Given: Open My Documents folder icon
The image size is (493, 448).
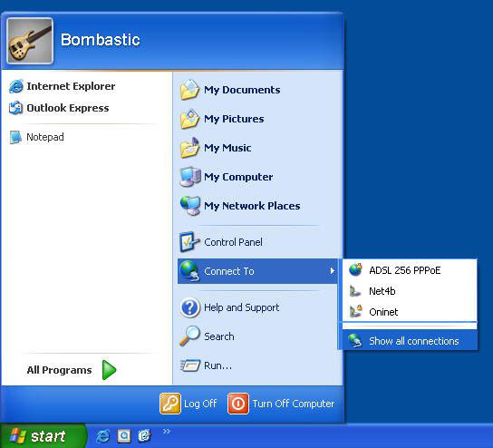Looking at the screenshot, I should [x=190, y=90].
